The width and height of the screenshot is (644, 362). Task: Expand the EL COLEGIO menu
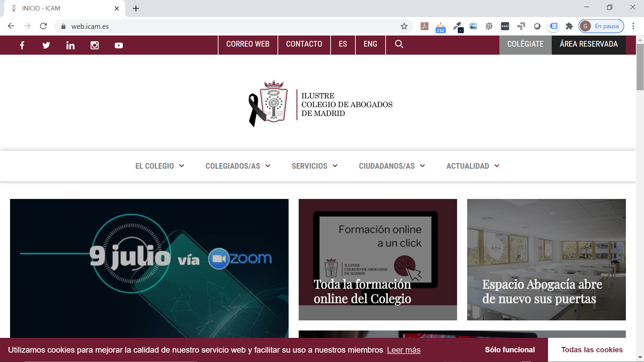[160, 166]
